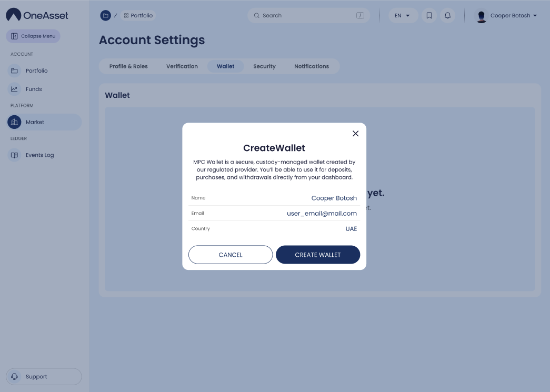Open Funds in the sidebar

pyautogui.click(x=34, y=89)
